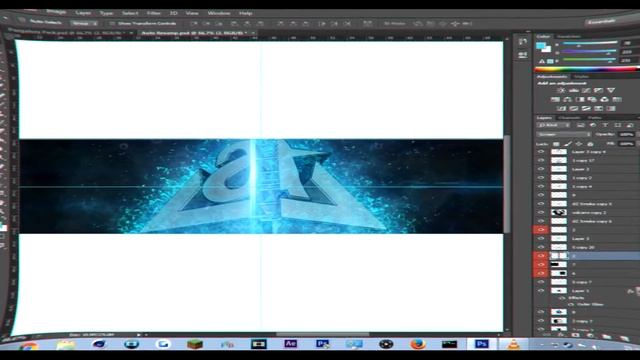The height and width of the screenshot is (360, 640).
Task: Switch to the Swatches tab
Action: coord(569,36)
